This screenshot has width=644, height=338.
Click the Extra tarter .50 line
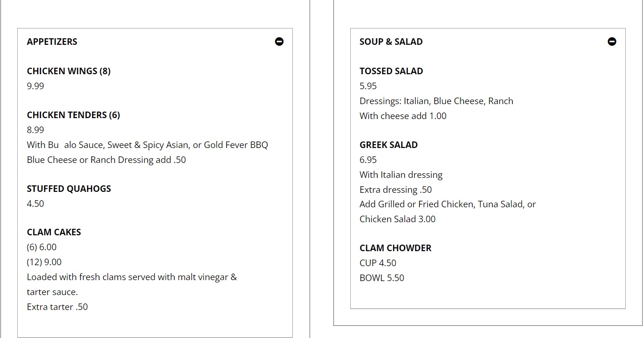(57, 307)
